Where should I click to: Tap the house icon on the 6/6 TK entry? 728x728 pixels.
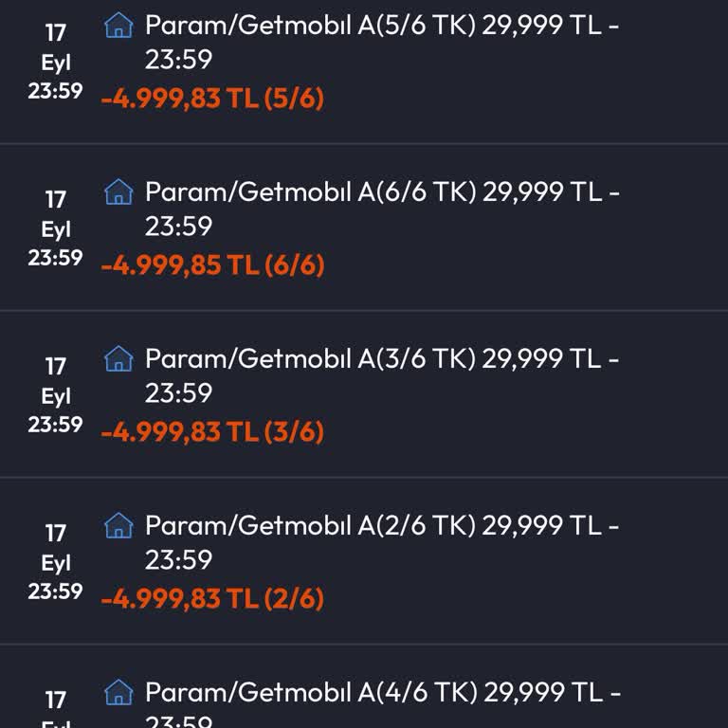118,192
